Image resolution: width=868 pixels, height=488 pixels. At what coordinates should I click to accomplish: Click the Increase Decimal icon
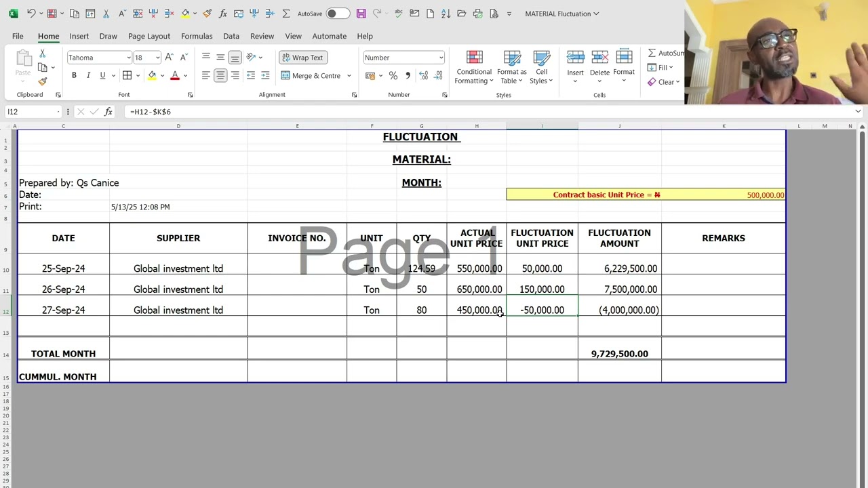(x=424, y=75)
